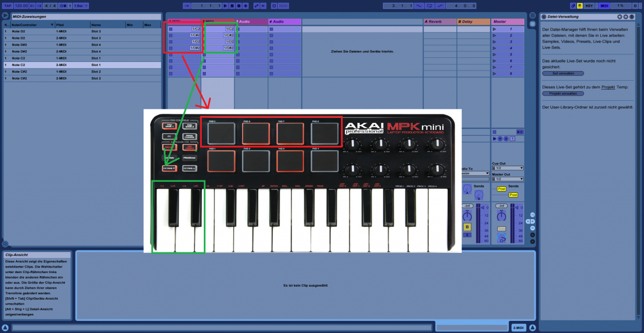Toggle Draw Mode pencil icon
The image size is (644, 333).
(x=573, y=6)
